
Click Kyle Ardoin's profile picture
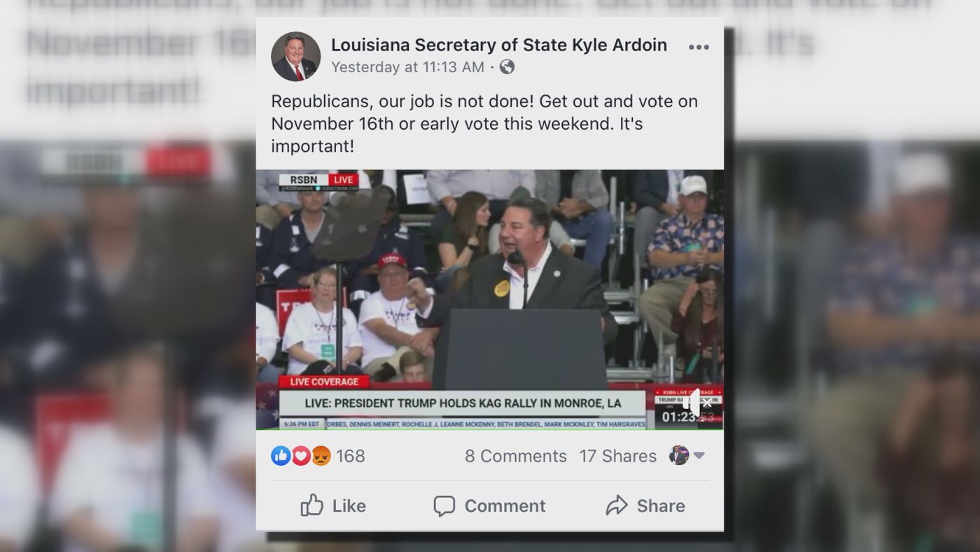295,56
